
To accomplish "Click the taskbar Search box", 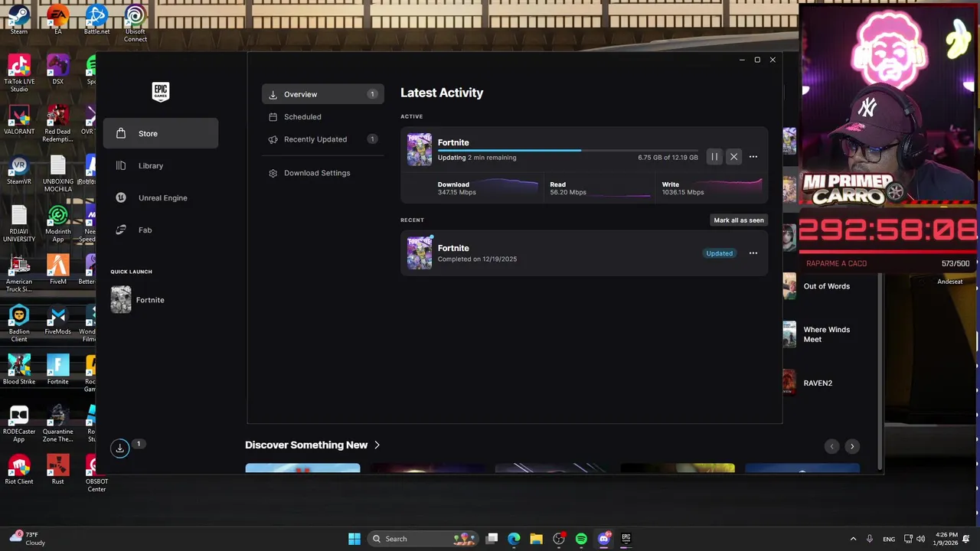I will point(423,539).
